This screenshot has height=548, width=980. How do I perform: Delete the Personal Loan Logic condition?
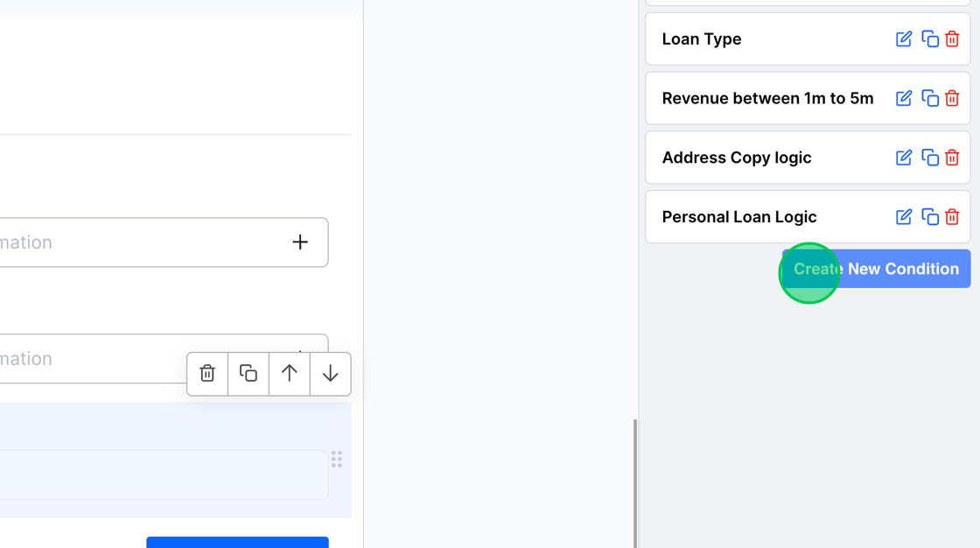952,217
